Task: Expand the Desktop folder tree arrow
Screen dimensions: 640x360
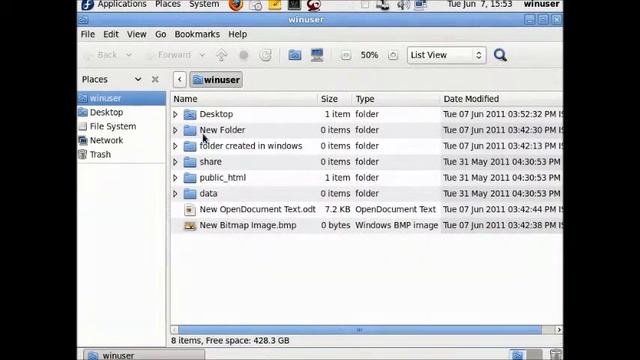Action: [175, 114]
